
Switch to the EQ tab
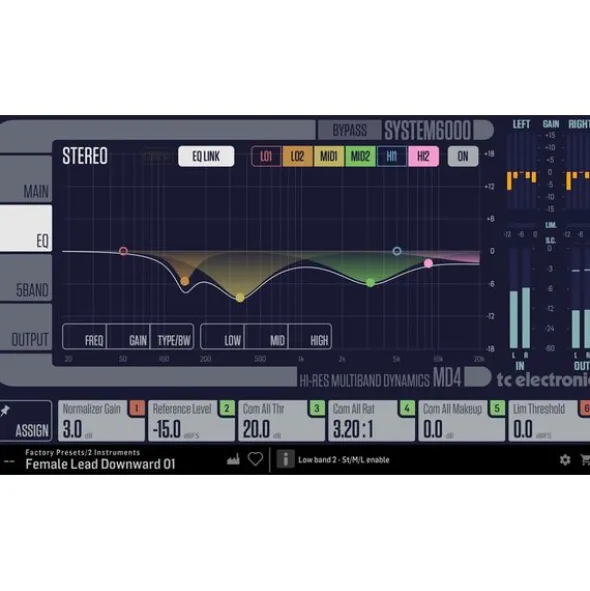click(26, 228)
